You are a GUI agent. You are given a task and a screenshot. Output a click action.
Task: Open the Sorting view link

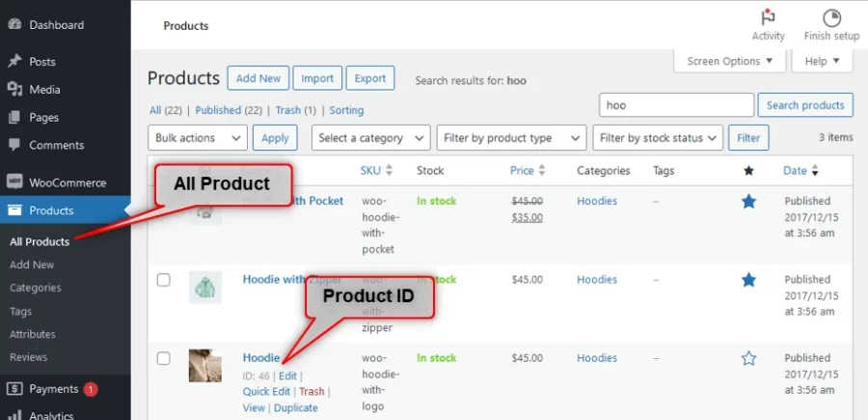(346, 110)
